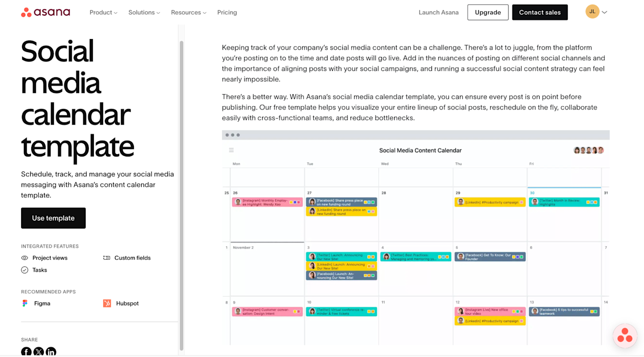Open the Hubspot recommended app link

point(127,304)
